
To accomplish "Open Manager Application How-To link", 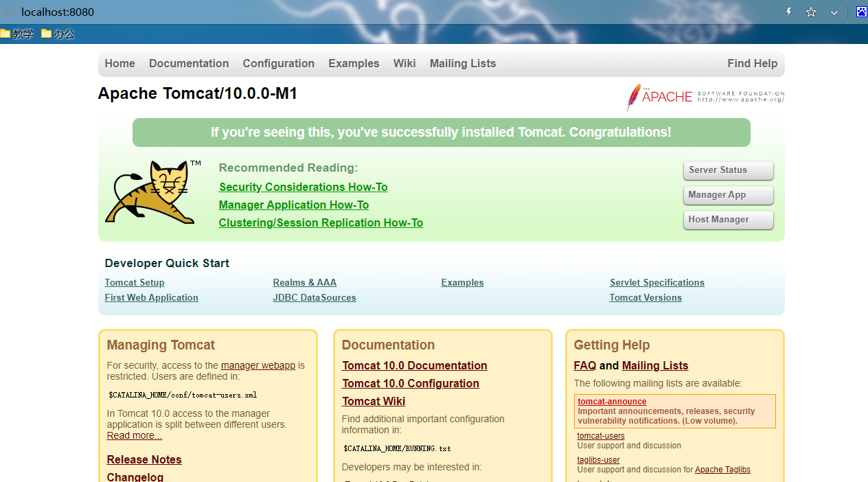I will point(294,205).
